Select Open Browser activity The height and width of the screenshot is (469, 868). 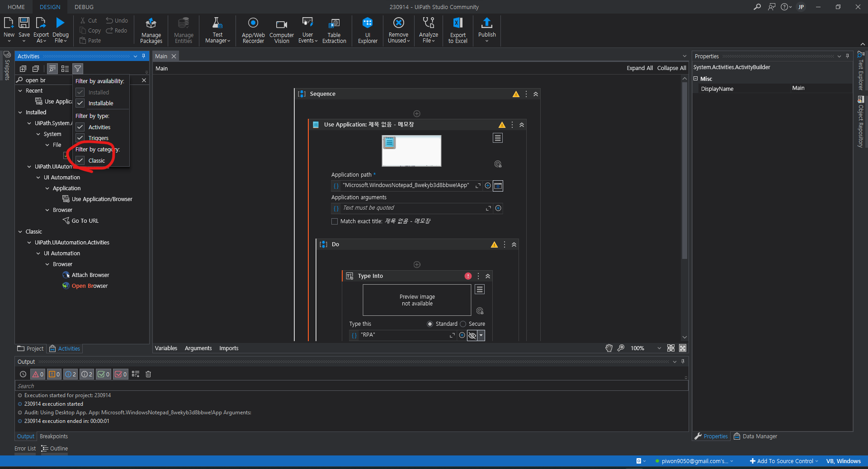coord(90,286)
